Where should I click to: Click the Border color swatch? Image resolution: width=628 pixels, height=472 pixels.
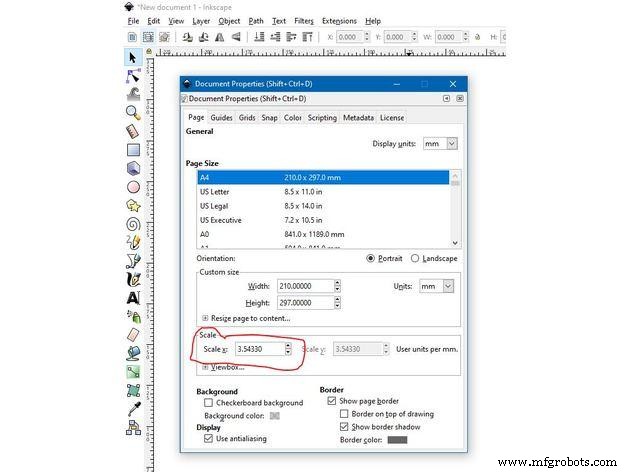397,439
